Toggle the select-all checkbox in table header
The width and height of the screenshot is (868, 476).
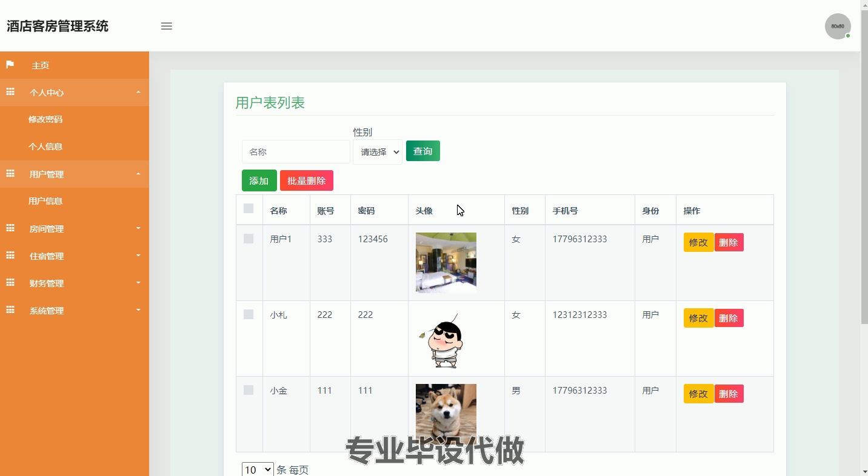249,208
